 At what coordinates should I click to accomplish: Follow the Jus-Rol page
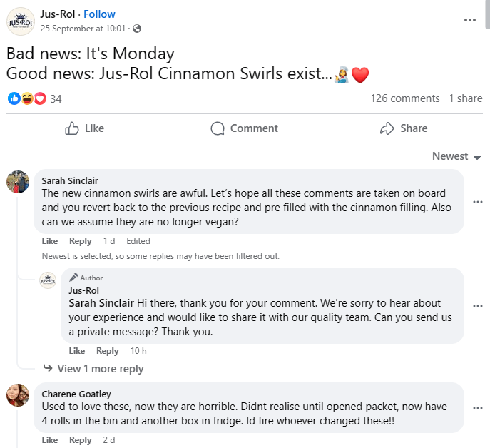point(99,14)
